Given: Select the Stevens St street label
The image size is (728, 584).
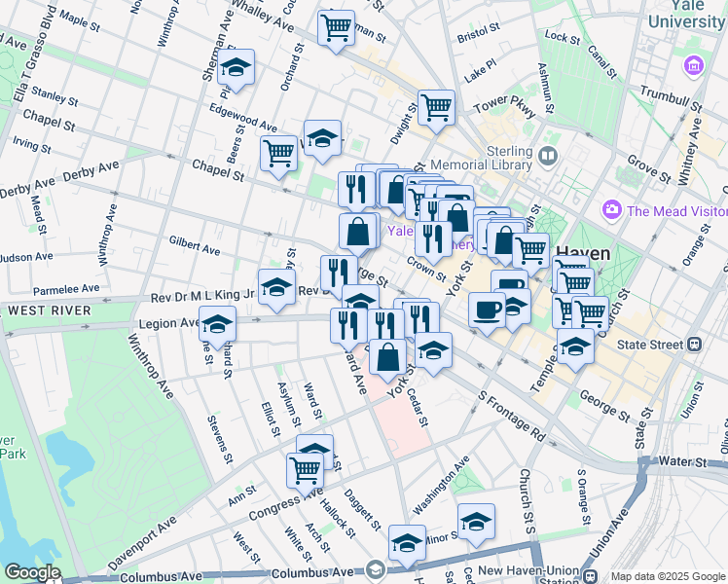Looking at the screenshot, I should 220,439.
